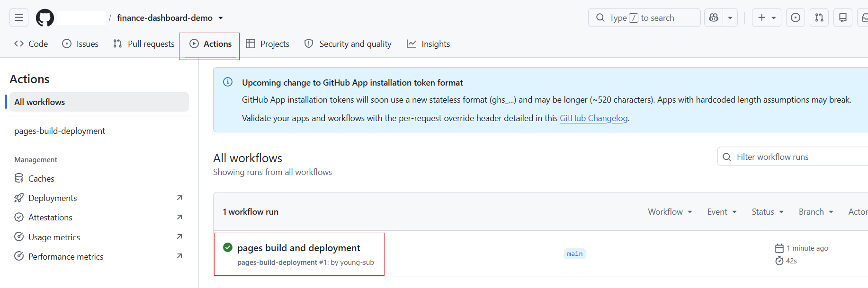Click the info icon in the banner

point(228,82)
